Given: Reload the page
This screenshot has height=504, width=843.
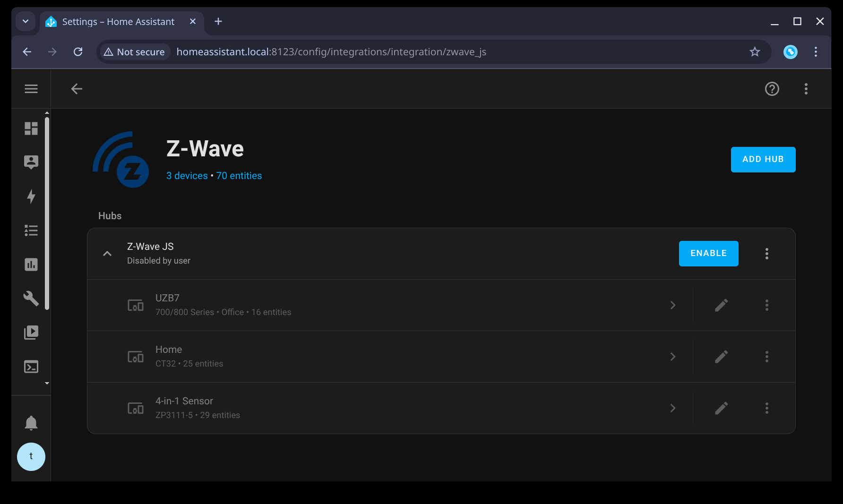Looking at the screenshot, I should [x=78, y=51].
